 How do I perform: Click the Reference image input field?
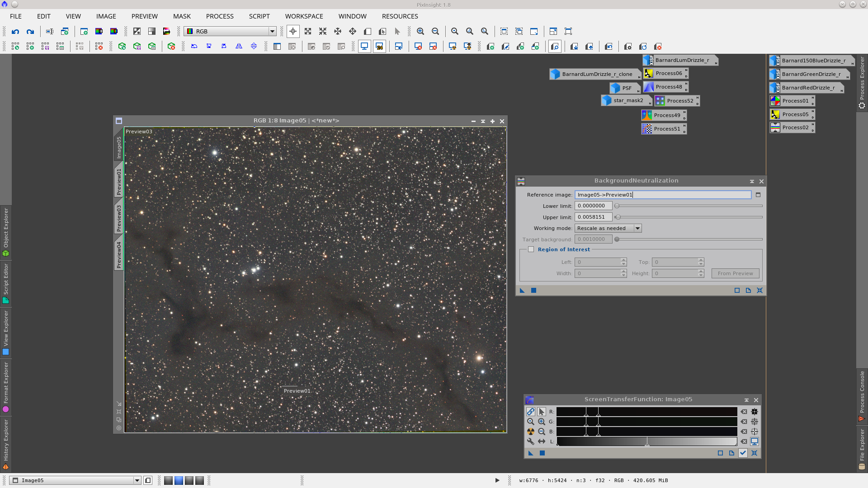click(663, 195)
